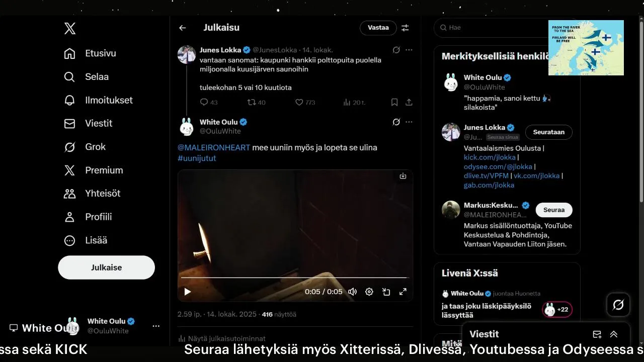Click the page scrollbar thumb

coord(641,113)
